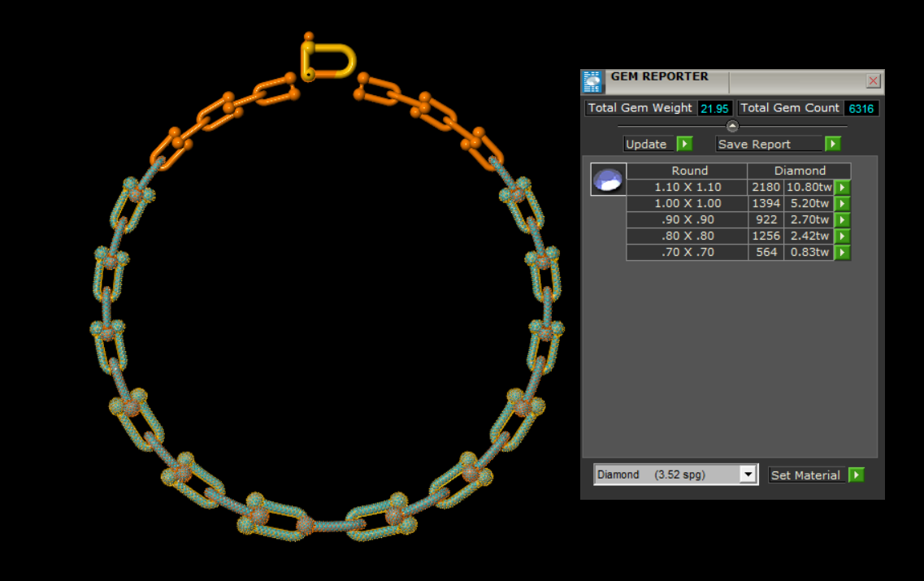Click green arrow for 1.00 X 1.00 row
The height and width of the screenshot is (581, 924).
pyautogui.click(x=843, y=204)
